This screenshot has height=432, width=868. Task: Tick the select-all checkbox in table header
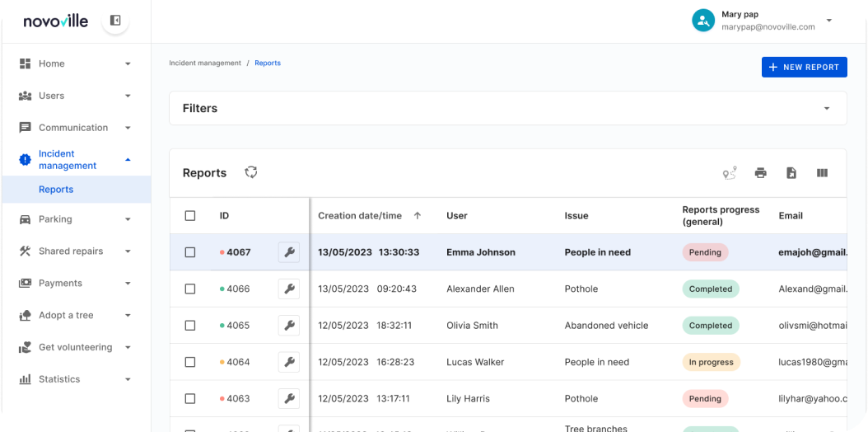click(x=190, y=216)
